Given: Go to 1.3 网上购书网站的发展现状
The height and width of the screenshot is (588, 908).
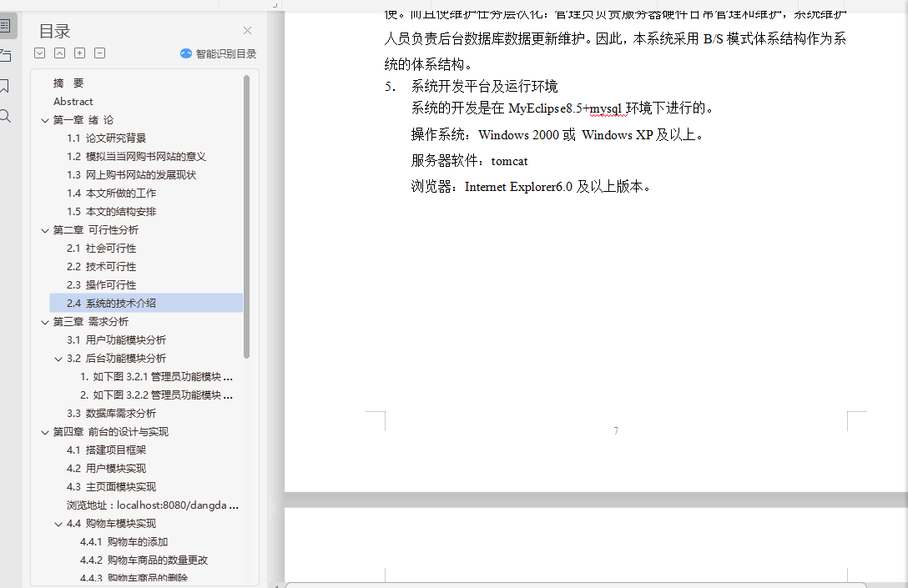Looking at the screenshot, I should (132, 175).
